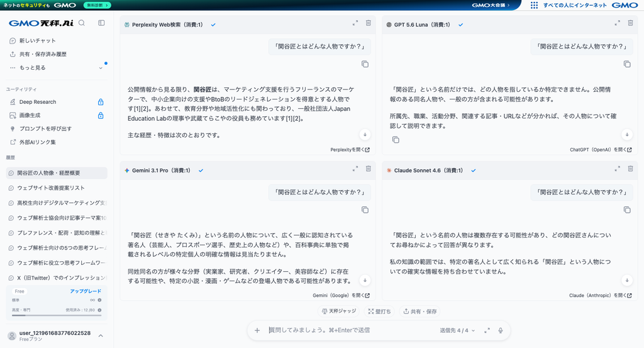The image size is (644, 348).
Task: Click the アップグレード link
Action: 86,291
